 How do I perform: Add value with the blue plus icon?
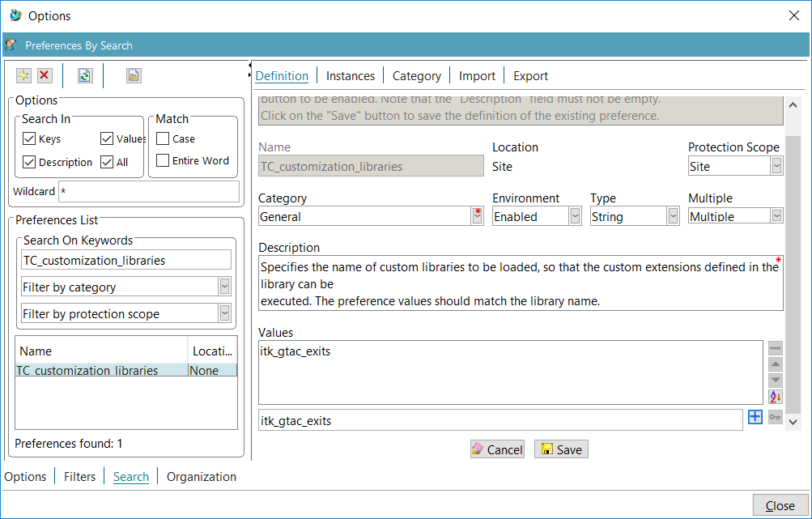755,417
